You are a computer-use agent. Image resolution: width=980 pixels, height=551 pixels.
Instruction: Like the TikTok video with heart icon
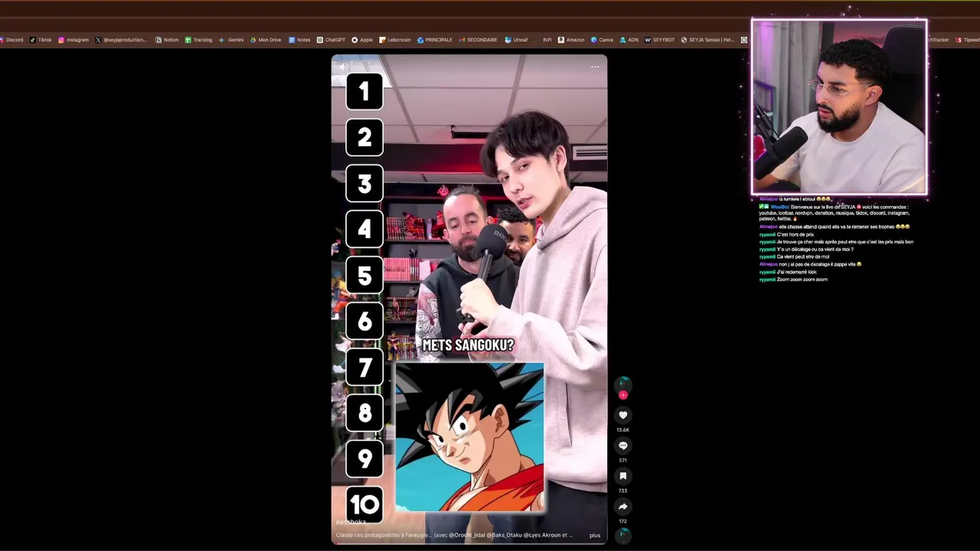(622, 415)
